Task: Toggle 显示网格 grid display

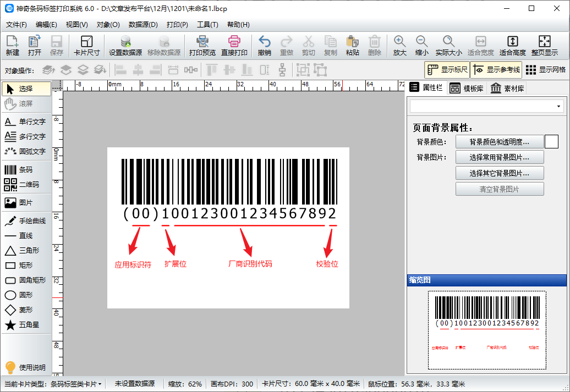Action: 545,70
